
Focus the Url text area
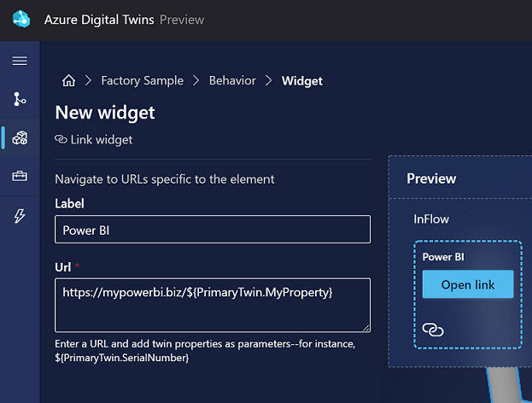pos(212,304)
